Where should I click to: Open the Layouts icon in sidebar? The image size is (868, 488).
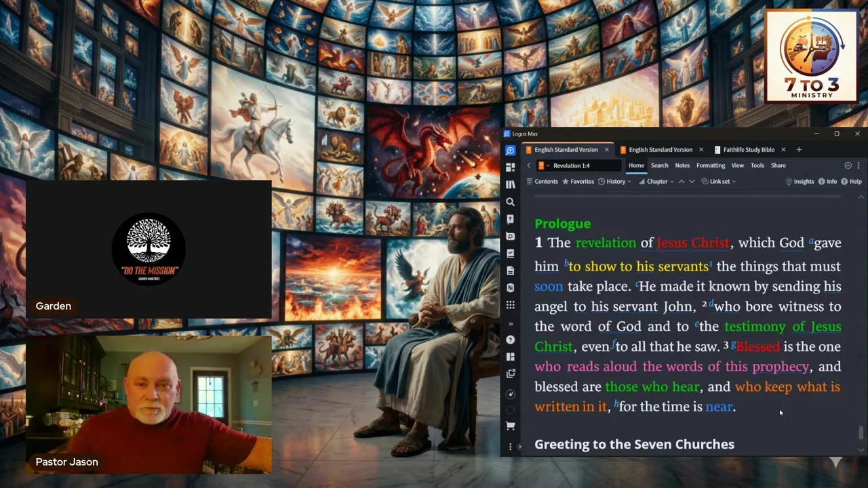(510, 357)
